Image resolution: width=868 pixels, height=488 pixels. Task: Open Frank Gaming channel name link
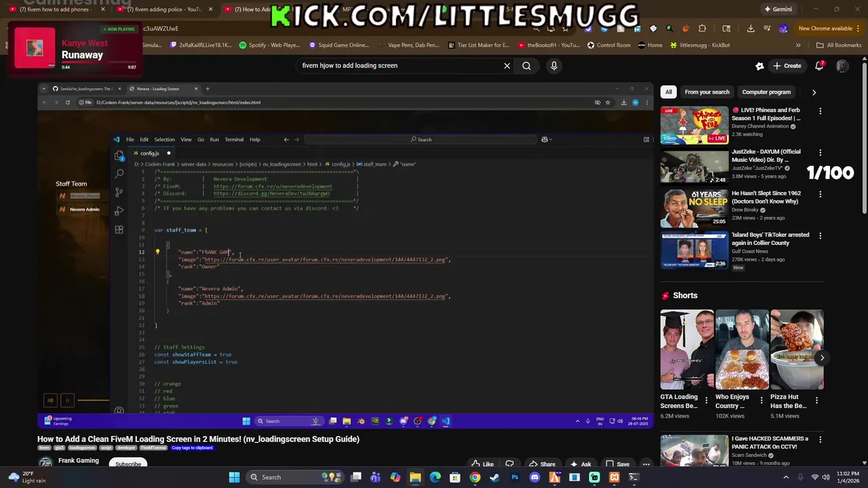coord(79,461)
